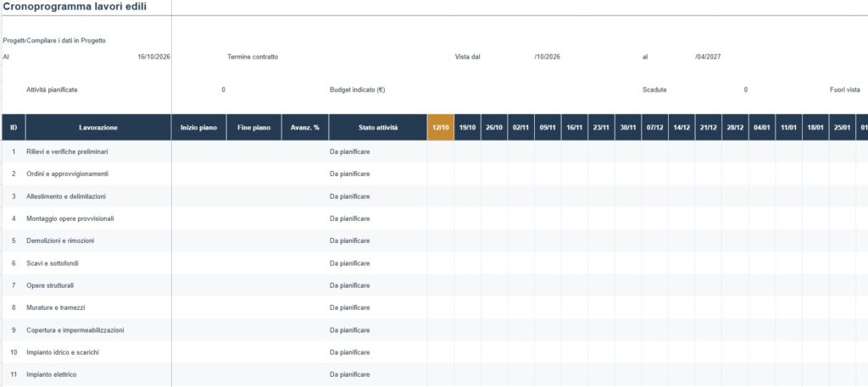Click 'Compilare i dati in Progetto' text
This screenshot has height=387, width=868.
tap(66, 41)
